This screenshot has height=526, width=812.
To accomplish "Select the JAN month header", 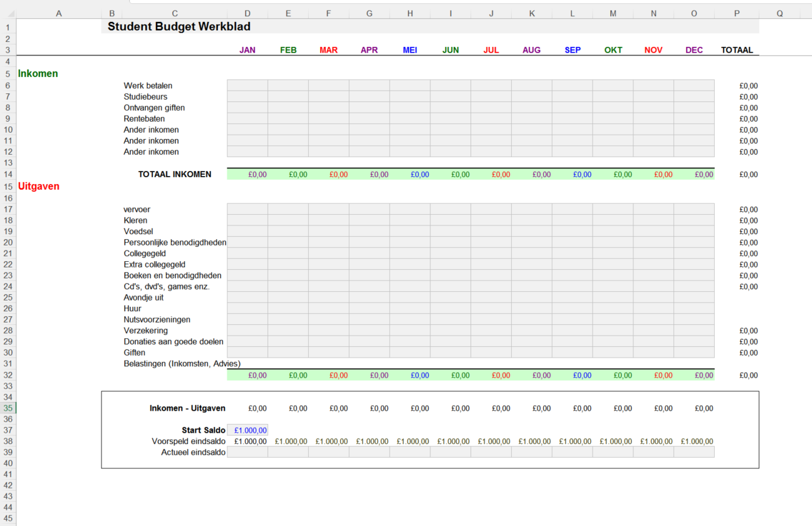I will (247, 50).
